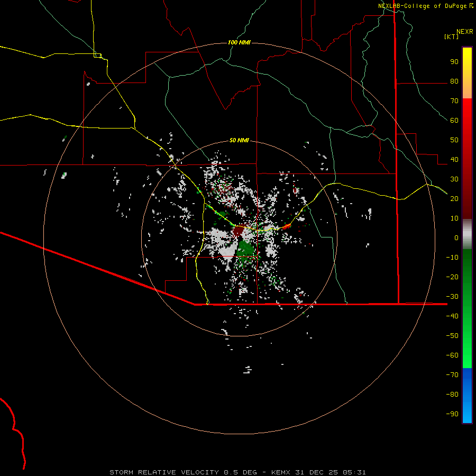The height and width of the screenshot is (476, 476).
Task: Click the [KT] units label
Action: pos(451,36)
